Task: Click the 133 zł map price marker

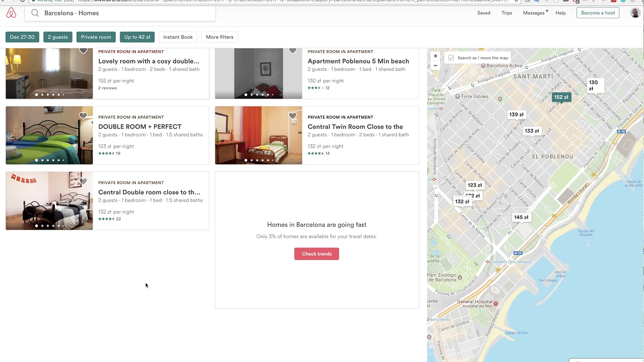Action: tap(532, 131)
